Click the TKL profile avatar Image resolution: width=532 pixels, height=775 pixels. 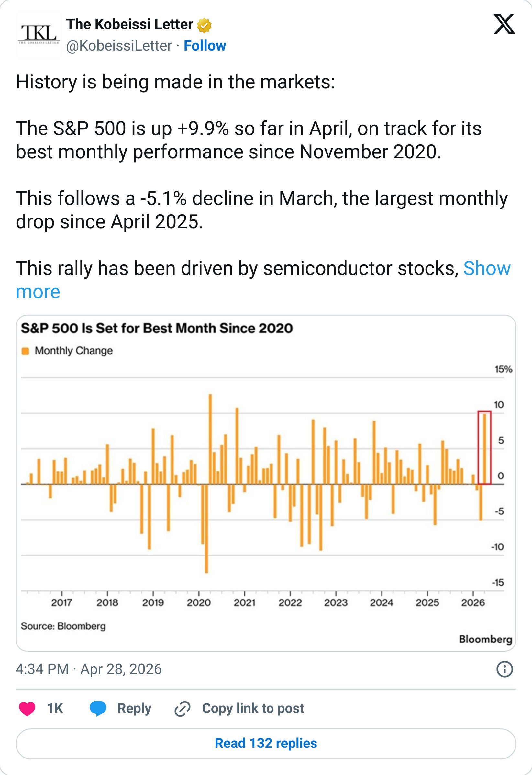coord(39,35)
